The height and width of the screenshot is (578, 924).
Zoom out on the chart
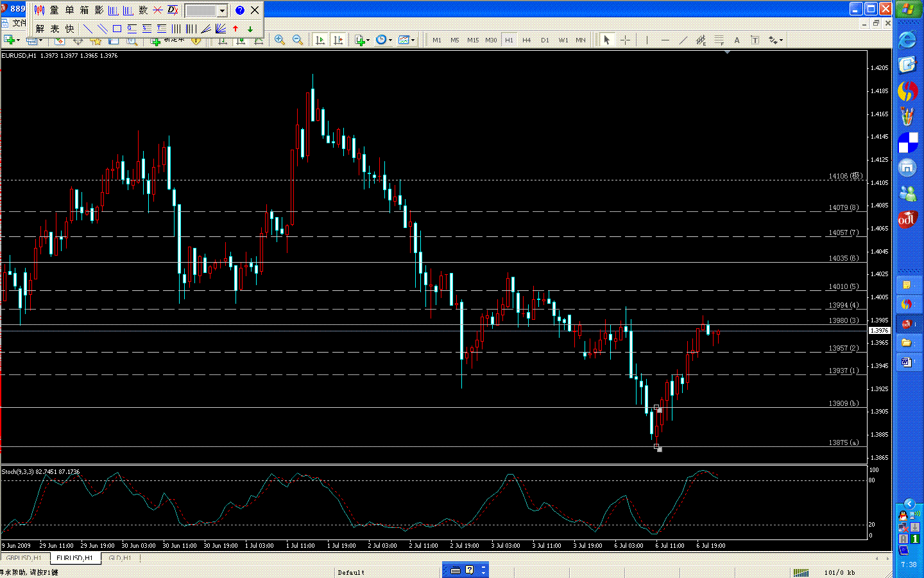click(x=298, y=40)
